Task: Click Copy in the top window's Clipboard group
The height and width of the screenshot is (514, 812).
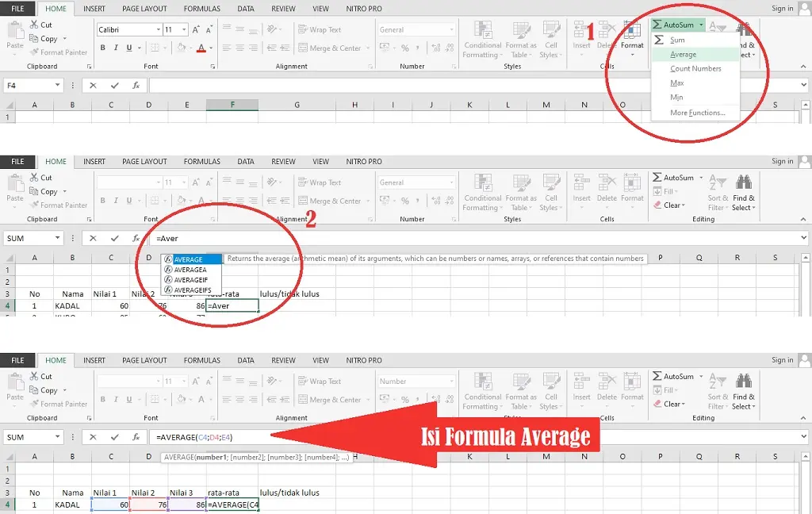Action: (48, 38)
